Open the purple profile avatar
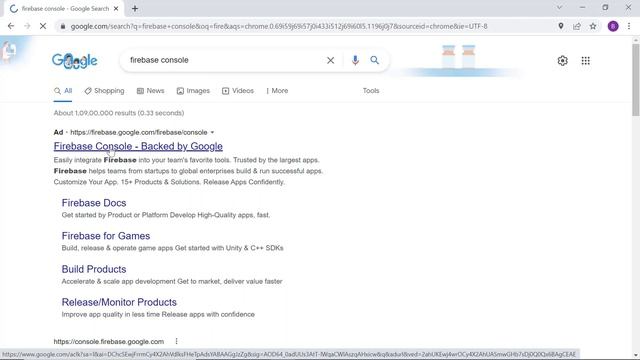Viewport: 640px width, 360px height. tap(613, 26)
